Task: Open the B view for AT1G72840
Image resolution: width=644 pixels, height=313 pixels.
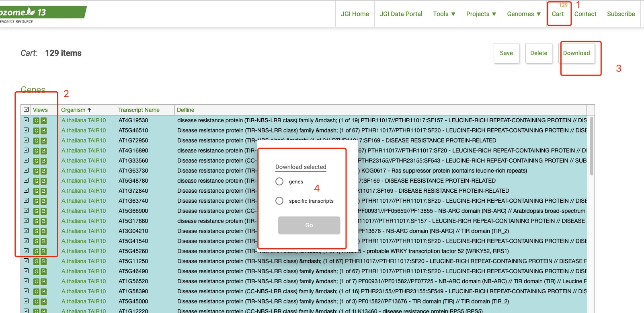Action: [43, 191]
